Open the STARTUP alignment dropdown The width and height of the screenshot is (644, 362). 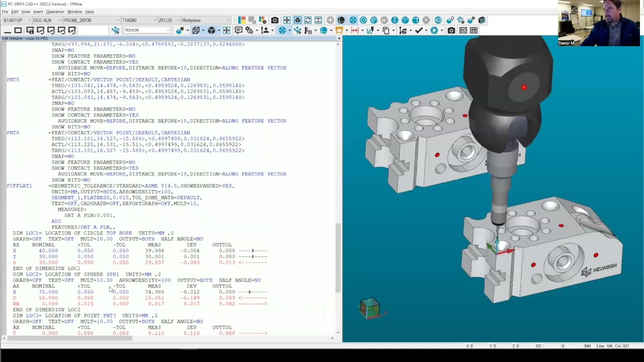point(17,20)
